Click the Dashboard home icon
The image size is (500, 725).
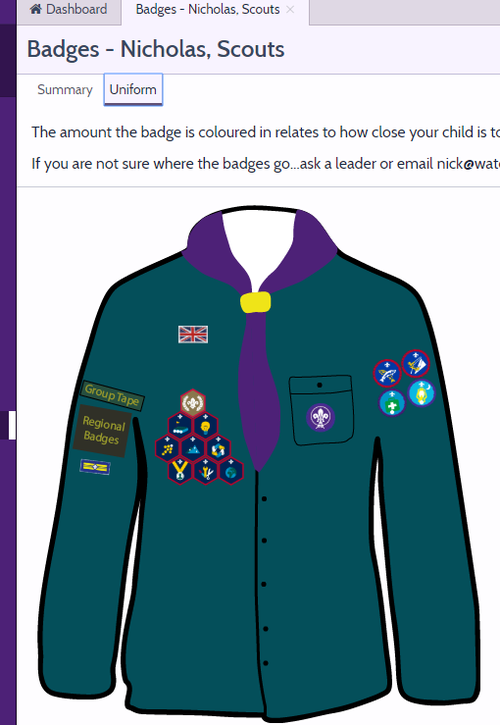point(35,9)
